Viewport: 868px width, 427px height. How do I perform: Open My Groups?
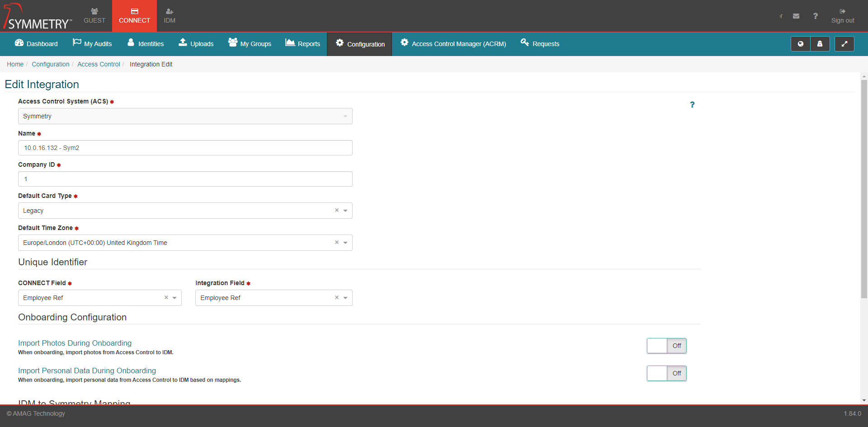pyautogui.click(x=250, y=44)
